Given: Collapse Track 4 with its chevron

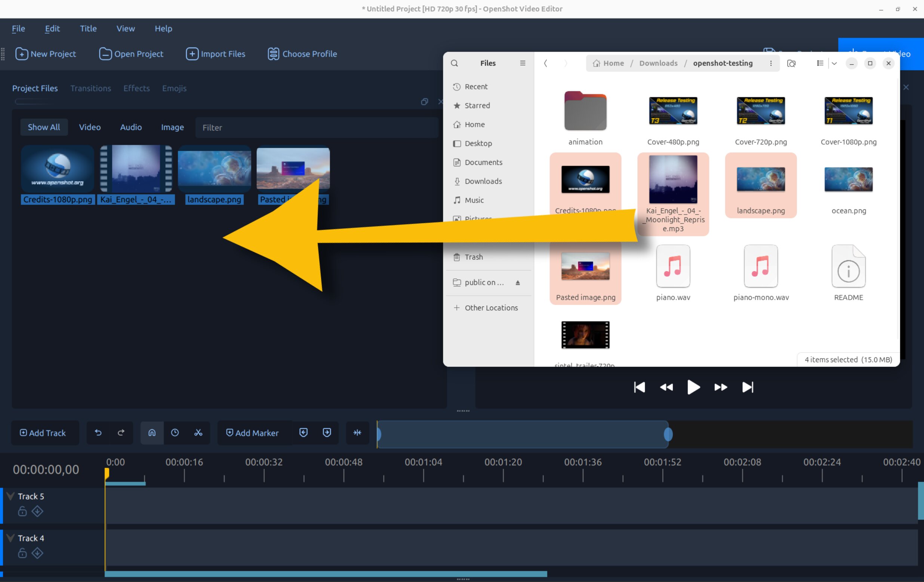Looking at the screenshot, I should point(11,538).
